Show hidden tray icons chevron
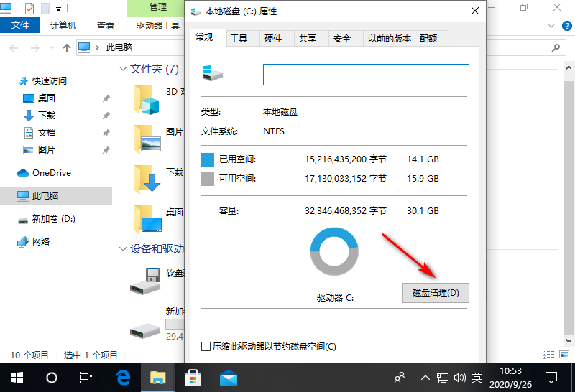The image size is (575, 392). click(425, 378)
